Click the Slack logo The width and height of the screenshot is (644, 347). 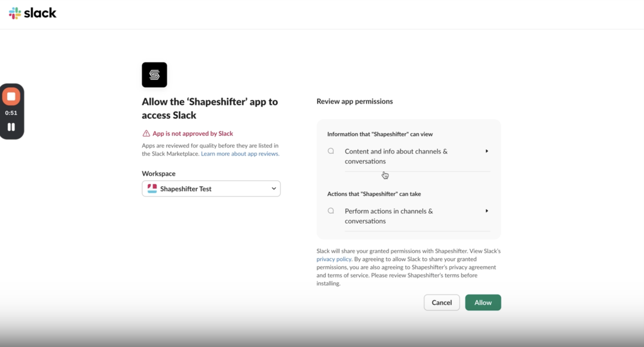33,13
